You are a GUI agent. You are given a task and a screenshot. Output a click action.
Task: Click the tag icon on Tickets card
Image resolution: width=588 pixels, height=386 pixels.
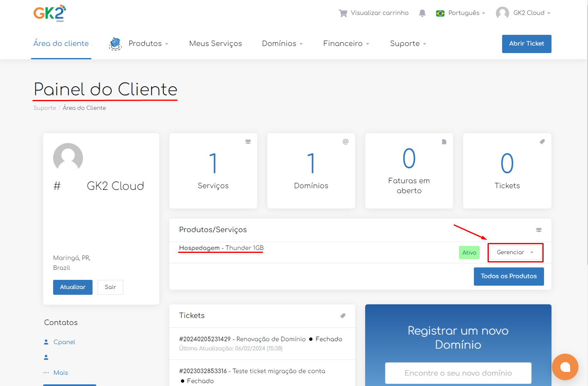pos(542,142)
